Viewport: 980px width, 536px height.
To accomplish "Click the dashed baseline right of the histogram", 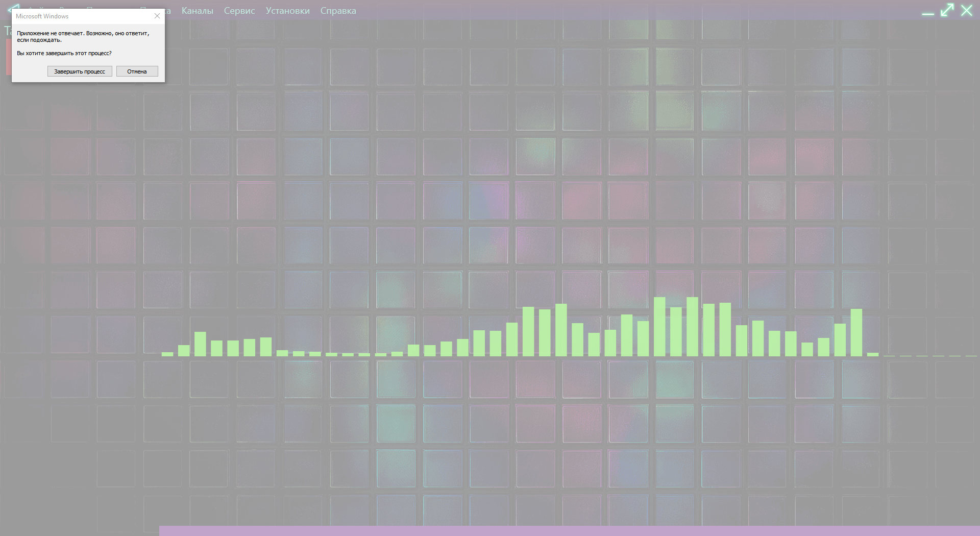I will point(929,356).
